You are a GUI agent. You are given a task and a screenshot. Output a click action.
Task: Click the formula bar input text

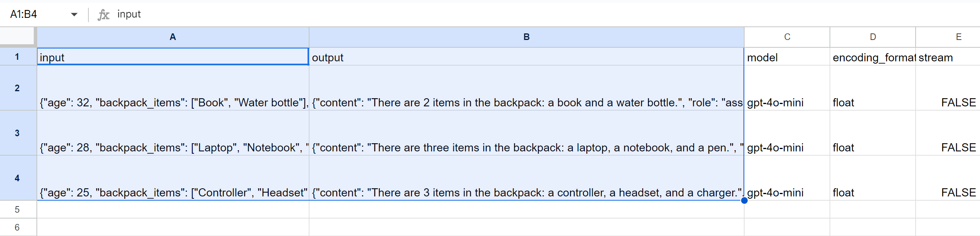pyautogui.click(x=129, y=14)
